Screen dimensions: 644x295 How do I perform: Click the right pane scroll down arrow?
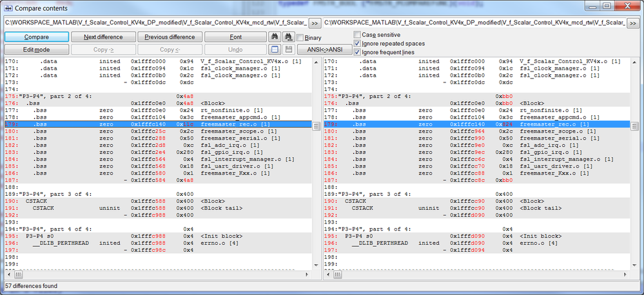(635, 267)
